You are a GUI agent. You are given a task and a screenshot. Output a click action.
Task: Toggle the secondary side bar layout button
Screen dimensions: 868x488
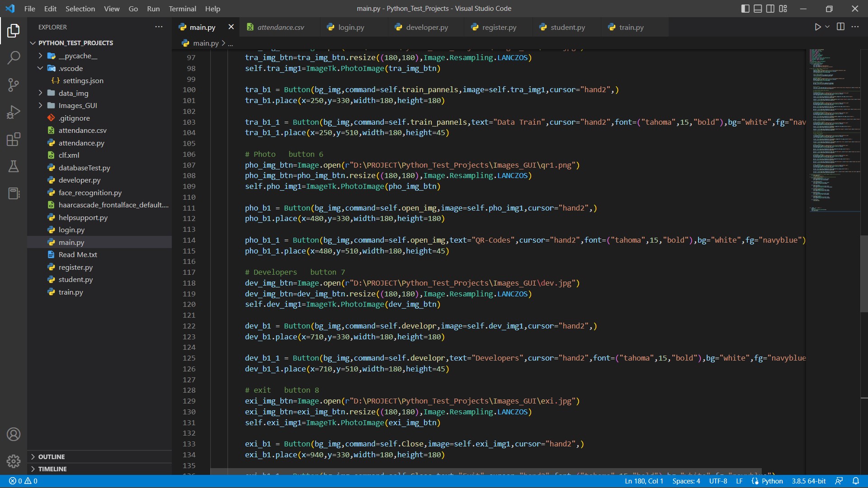(770, 9)
